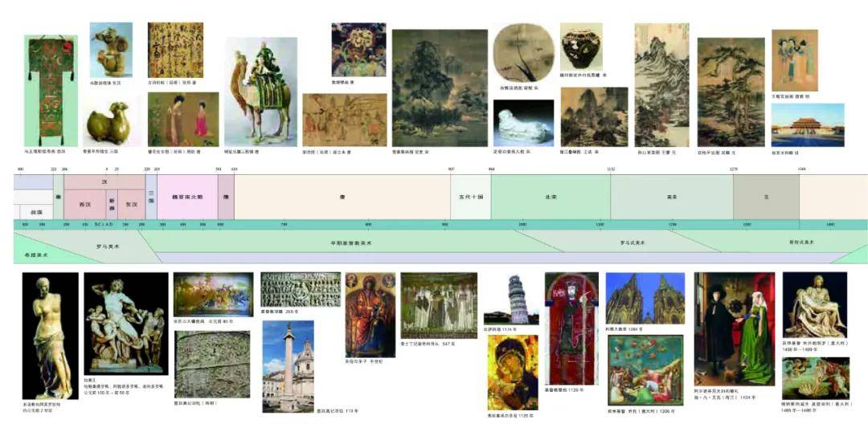Click the Tang emperor sedan procession handscroll painting
Image resolution: width=868 pixels, height=440 pixels.
(x=345, y=120)
